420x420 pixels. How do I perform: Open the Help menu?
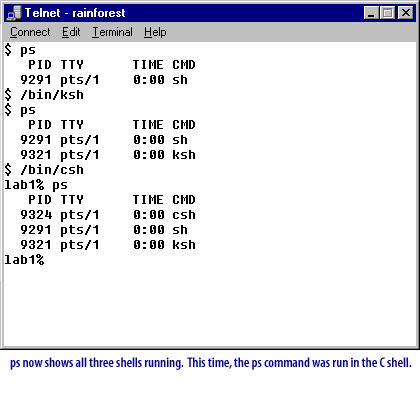coord(155,32)
